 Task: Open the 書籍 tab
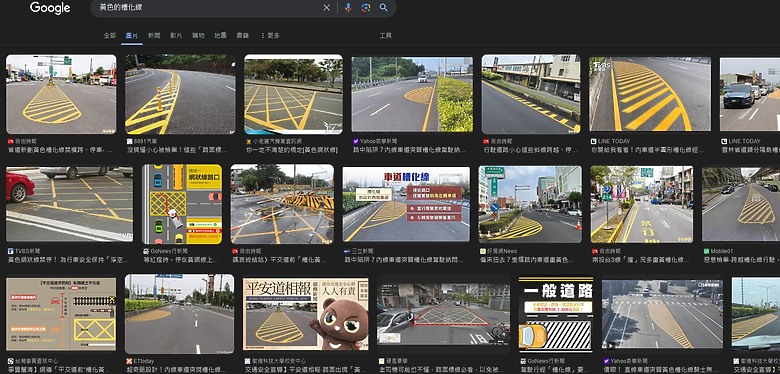click(242, 36)
